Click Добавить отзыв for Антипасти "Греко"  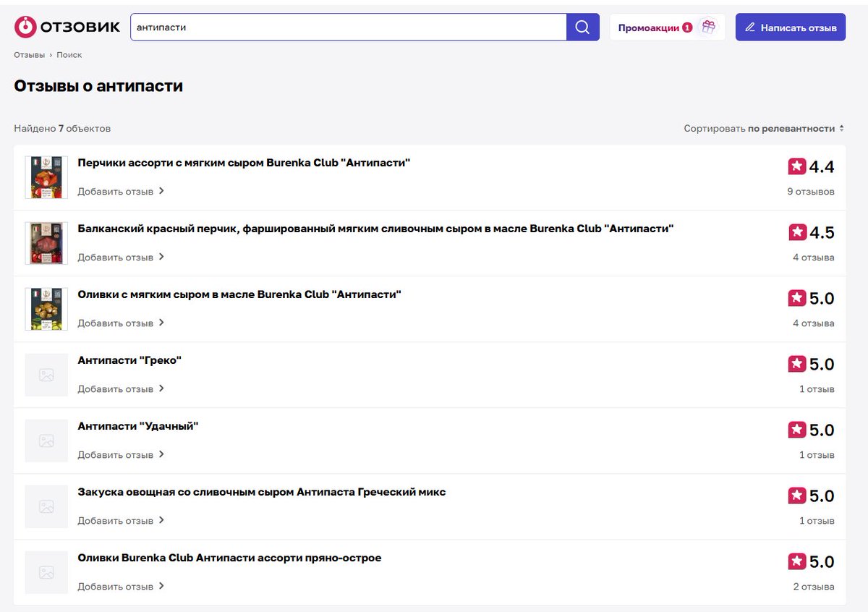[x=116, y=389]
